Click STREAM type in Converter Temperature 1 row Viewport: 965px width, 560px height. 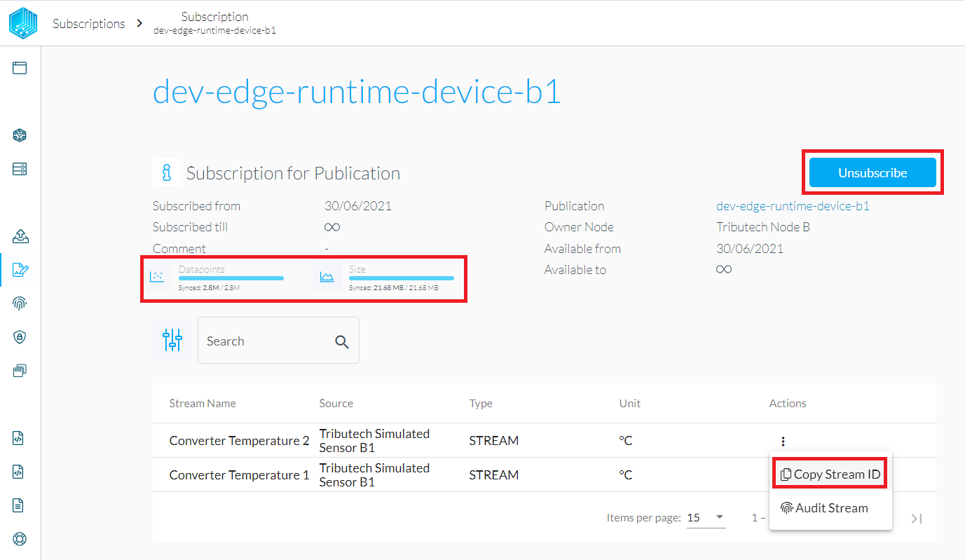(x=494, y=474)
